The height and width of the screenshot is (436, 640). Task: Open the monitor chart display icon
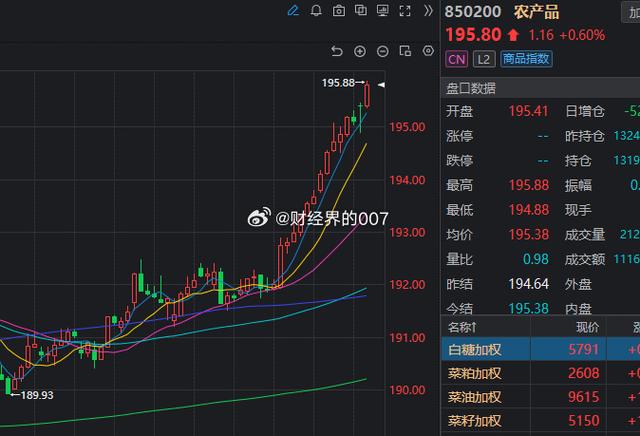coord(384,11)
